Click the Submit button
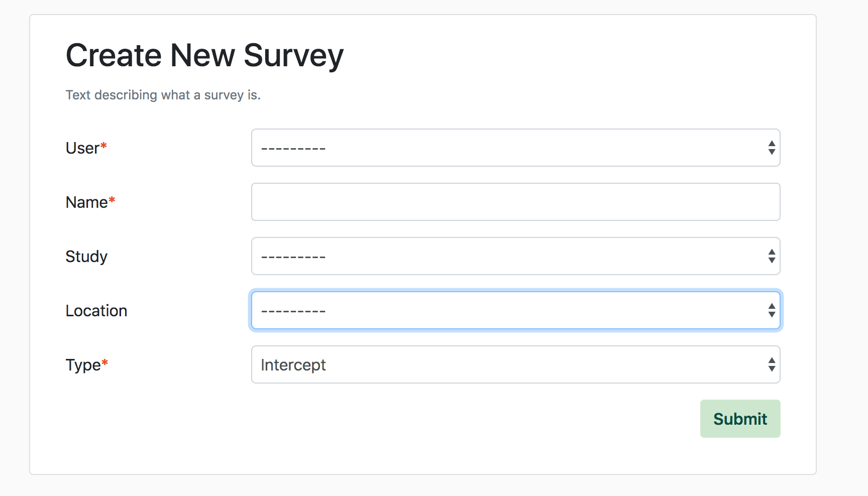 click(740, 418)
